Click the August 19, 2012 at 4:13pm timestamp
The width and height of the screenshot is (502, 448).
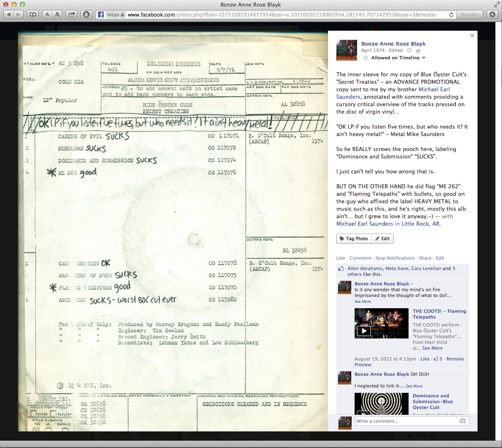pos(385,359)
